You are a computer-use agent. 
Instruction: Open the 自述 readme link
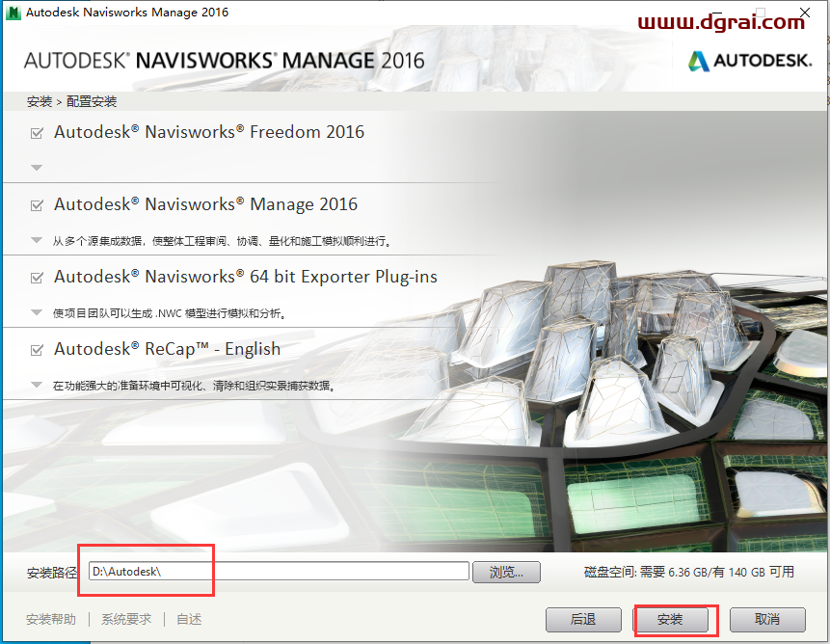click(189, 619)
